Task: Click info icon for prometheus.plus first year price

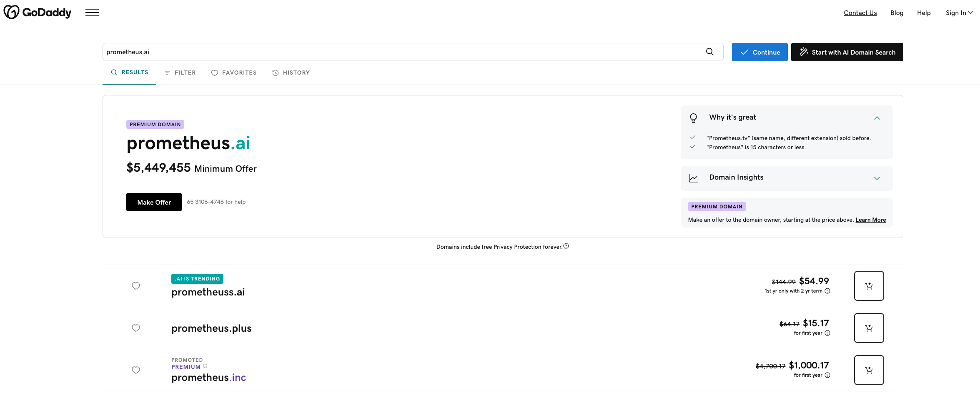Action: pos(827,333)
